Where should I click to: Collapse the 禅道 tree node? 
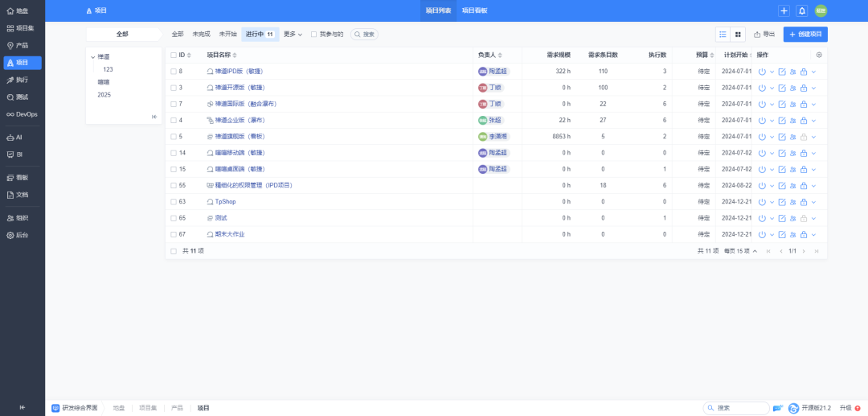click(93, 57)
